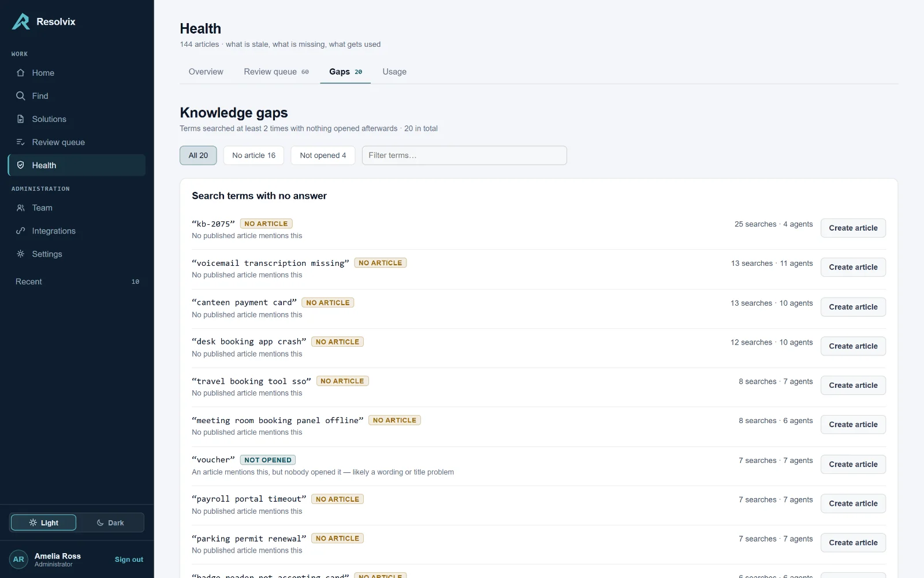Open the Overview tab
Screen dimensions: 924x578
click(x=206, y=72)
